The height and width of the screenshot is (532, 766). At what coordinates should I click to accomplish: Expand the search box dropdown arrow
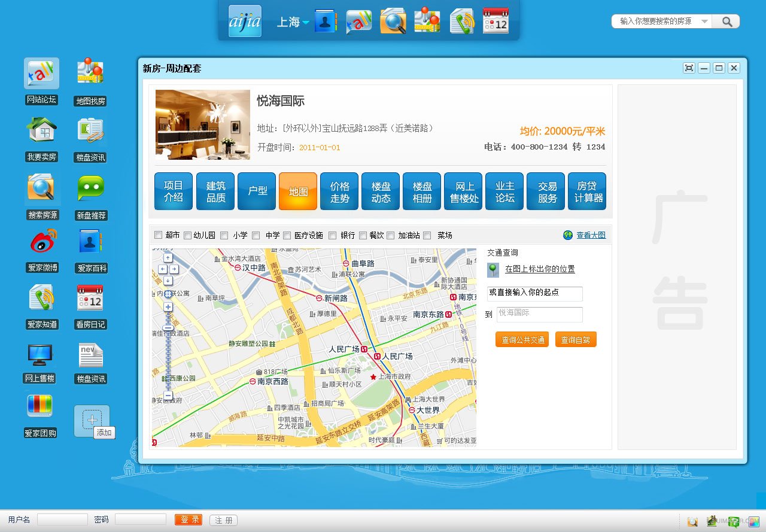(x=704, y=22)
